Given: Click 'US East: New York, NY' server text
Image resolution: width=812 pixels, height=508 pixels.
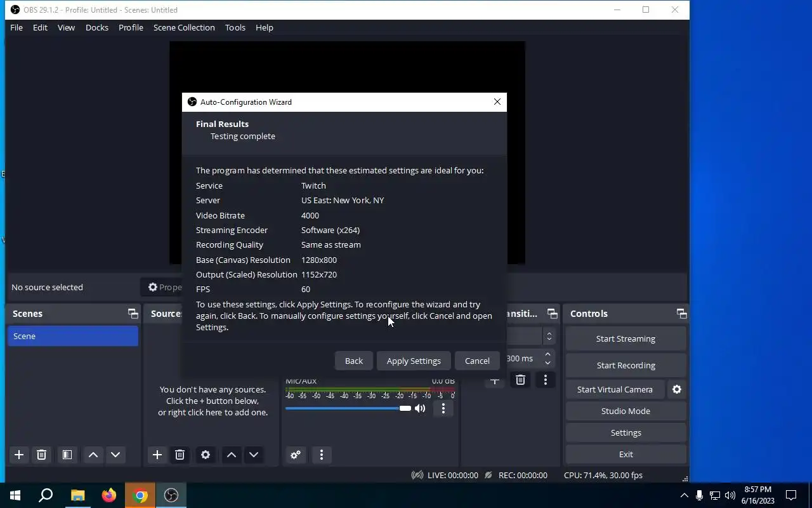Looking at the screenshot, I should point(343,200).
